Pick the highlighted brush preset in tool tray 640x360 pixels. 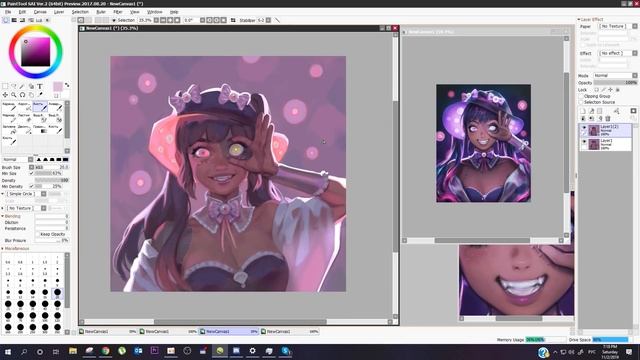pyautogui.click(x=40, y=107)
